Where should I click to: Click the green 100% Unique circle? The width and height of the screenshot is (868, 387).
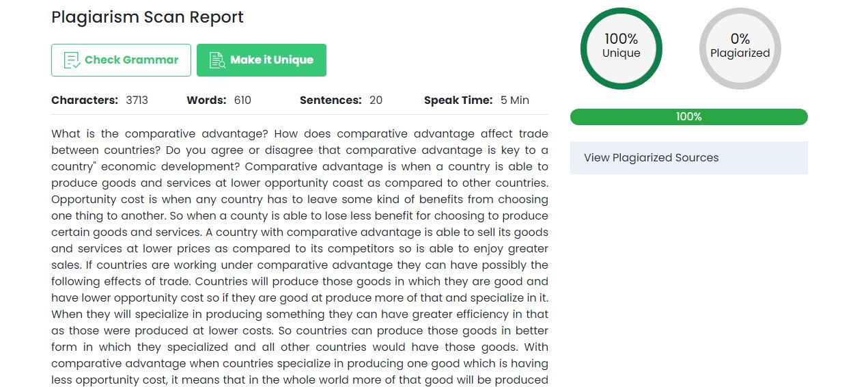tap(621, 48)
